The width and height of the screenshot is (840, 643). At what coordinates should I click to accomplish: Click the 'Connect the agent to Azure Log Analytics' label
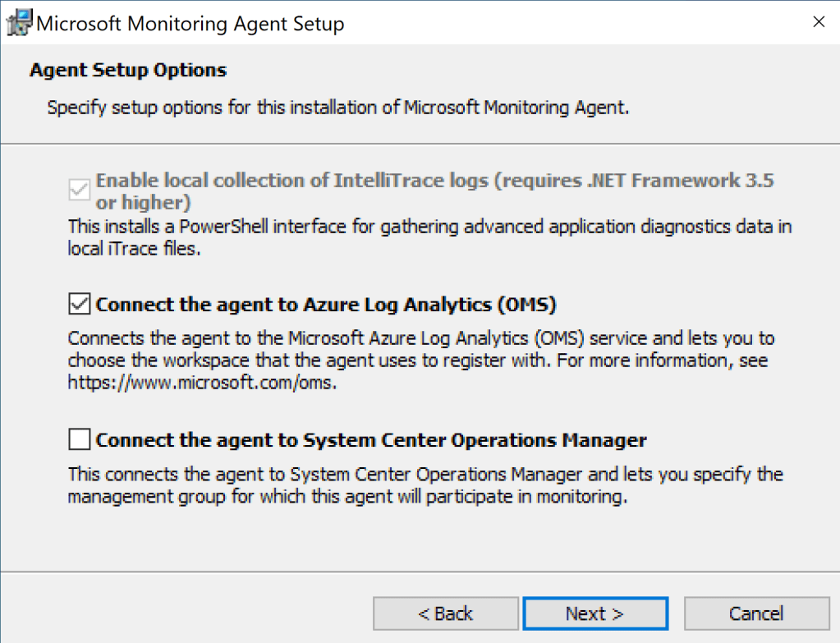[x=326, y=305]
